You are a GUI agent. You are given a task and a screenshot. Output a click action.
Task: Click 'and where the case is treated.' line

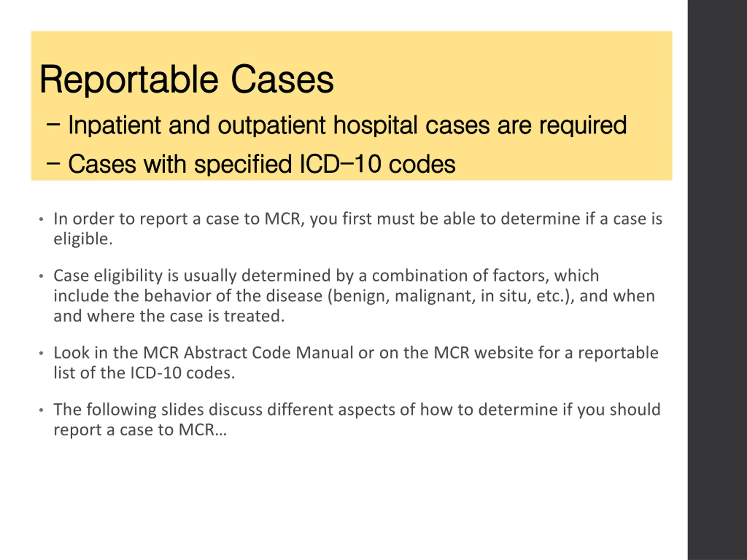point(169,316)
